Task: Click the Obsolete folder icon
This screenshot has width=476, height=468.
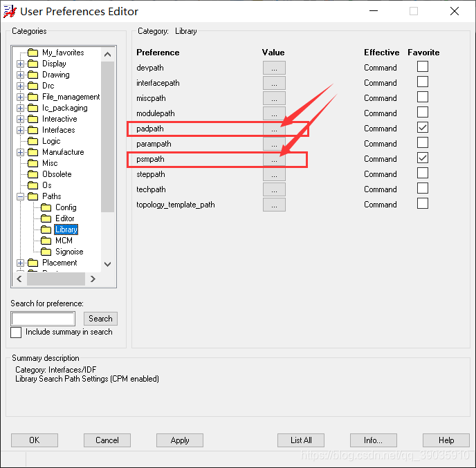Action: coord(33,174)
